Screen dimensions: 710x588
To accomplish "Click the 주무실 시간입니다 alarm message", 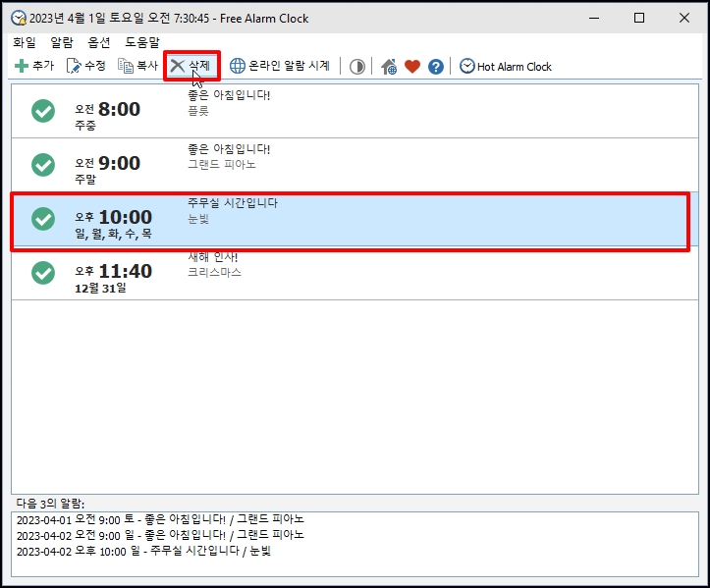I will 233,202.
